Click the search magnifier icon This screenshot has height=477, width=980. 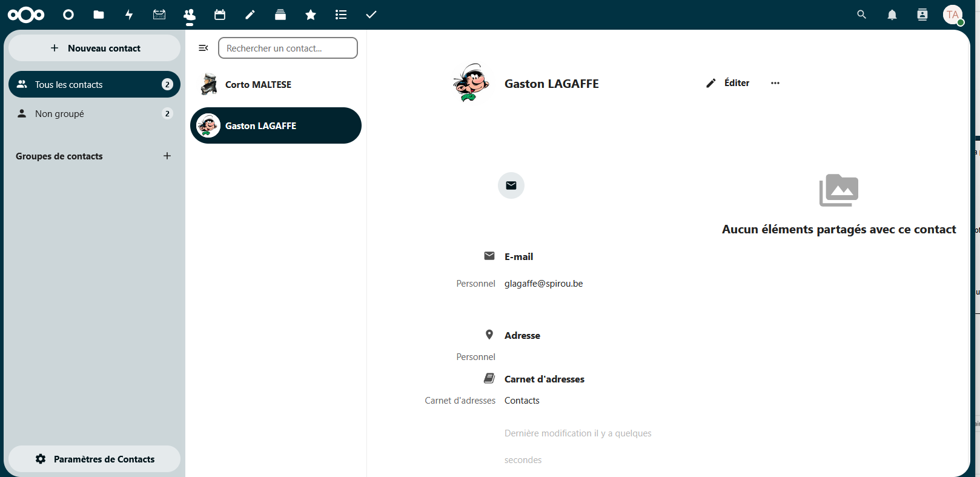pos(862,15)
